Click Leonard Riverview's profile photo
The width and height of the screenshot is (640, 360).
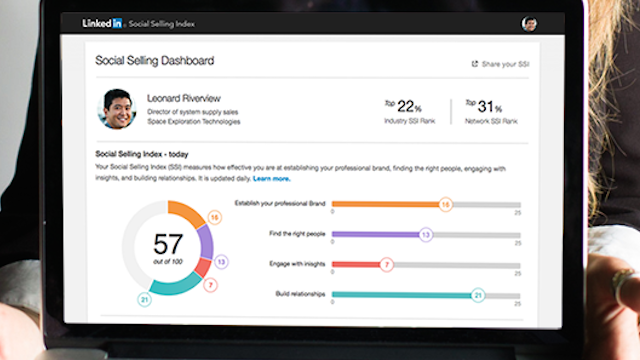coord(117,109)
